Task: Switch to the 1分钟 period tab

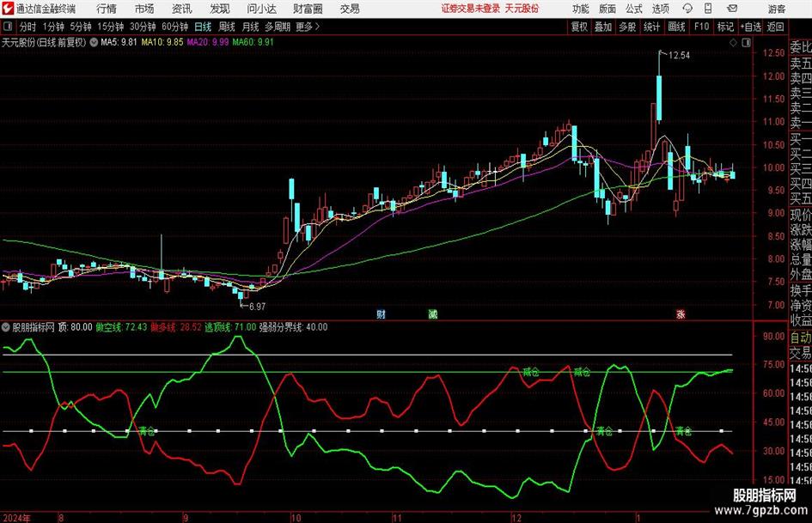Action: point(53,27)
